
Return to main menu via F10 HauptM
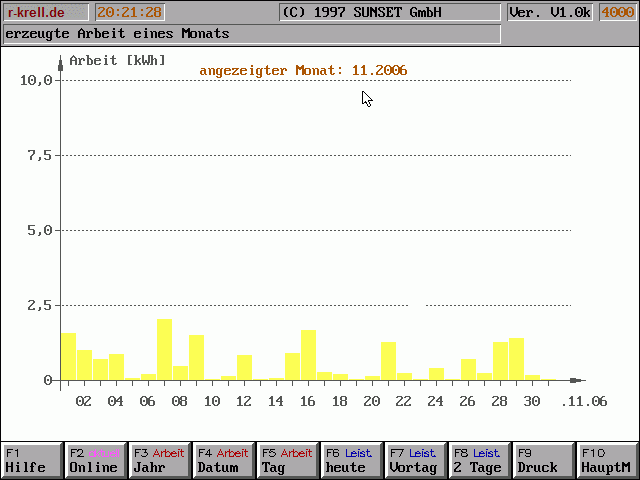pos(607,460)
